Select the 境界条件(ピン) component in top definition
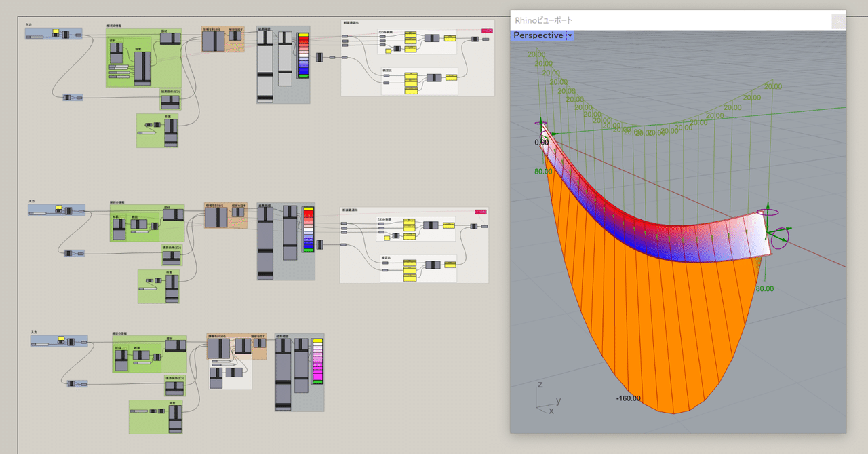This screenshot has width=868, height=454. (170, 102)
